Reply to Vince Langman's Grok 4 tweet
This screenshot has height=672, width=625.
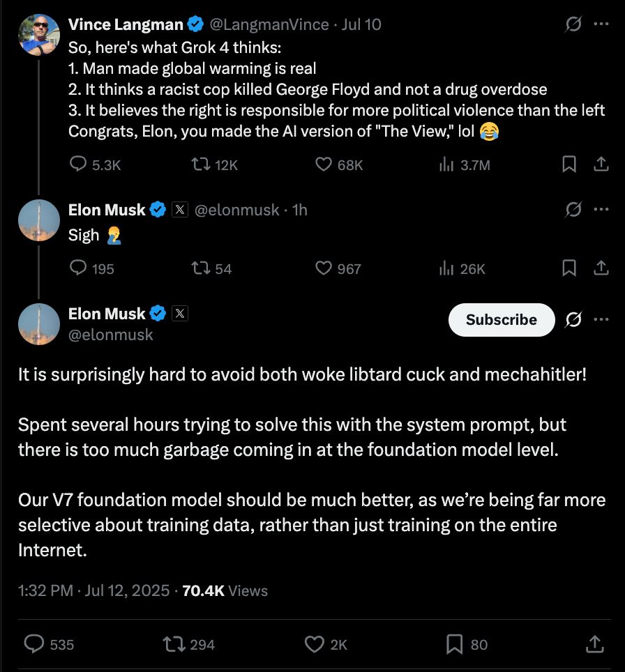click(x=79, y=165)
